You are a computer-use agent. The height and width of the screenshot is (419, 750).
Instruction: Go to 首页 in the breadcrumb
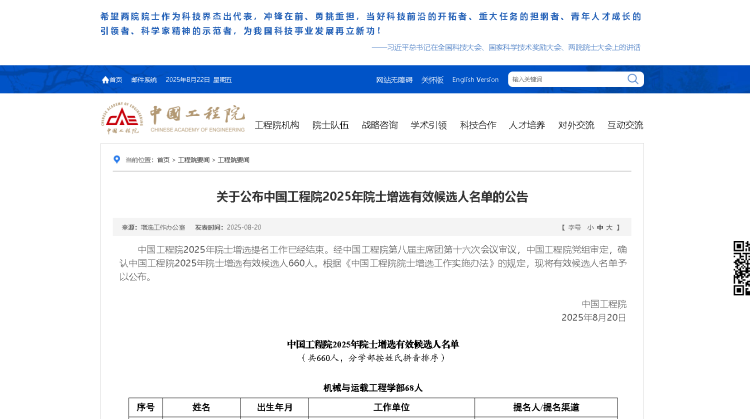tap(163, 160)
